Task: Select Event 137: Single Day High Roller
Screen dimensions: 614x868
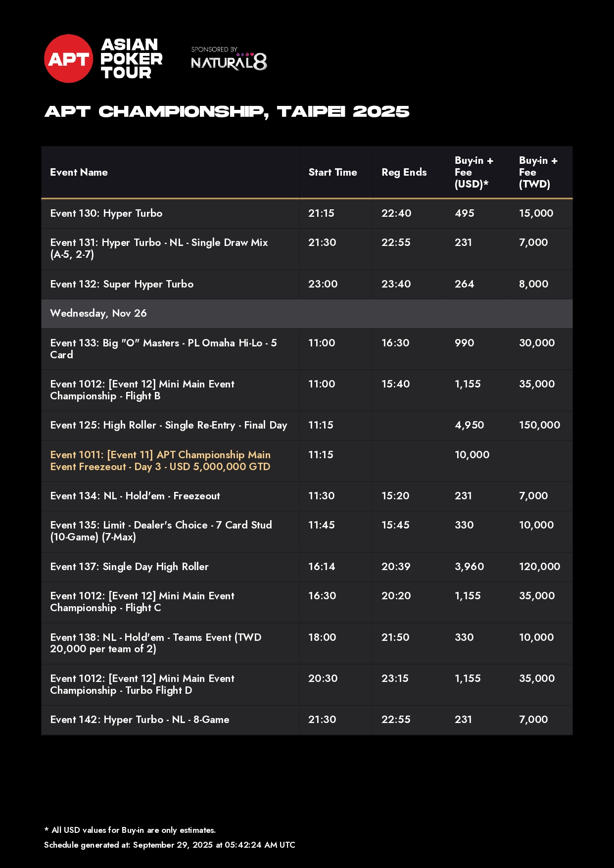Action: 129,567
